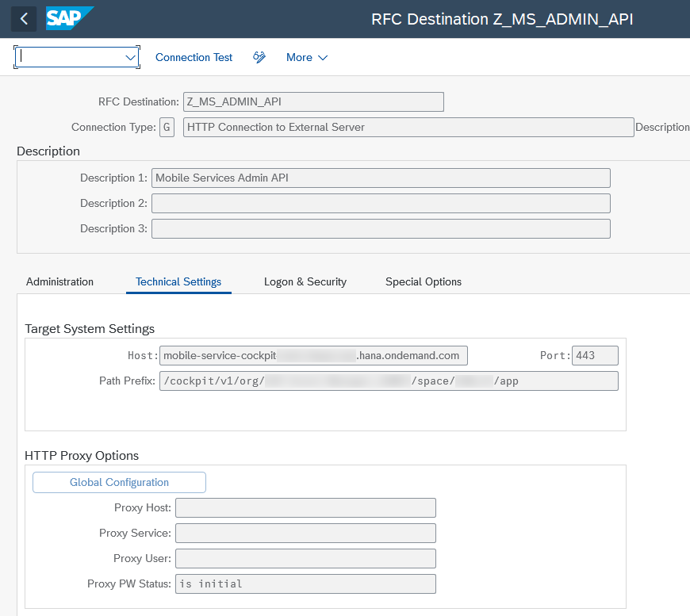This screenshot has height=616, width=690.
Task: Click the HTTP Connection to External Server field
Action: (408, 127)
